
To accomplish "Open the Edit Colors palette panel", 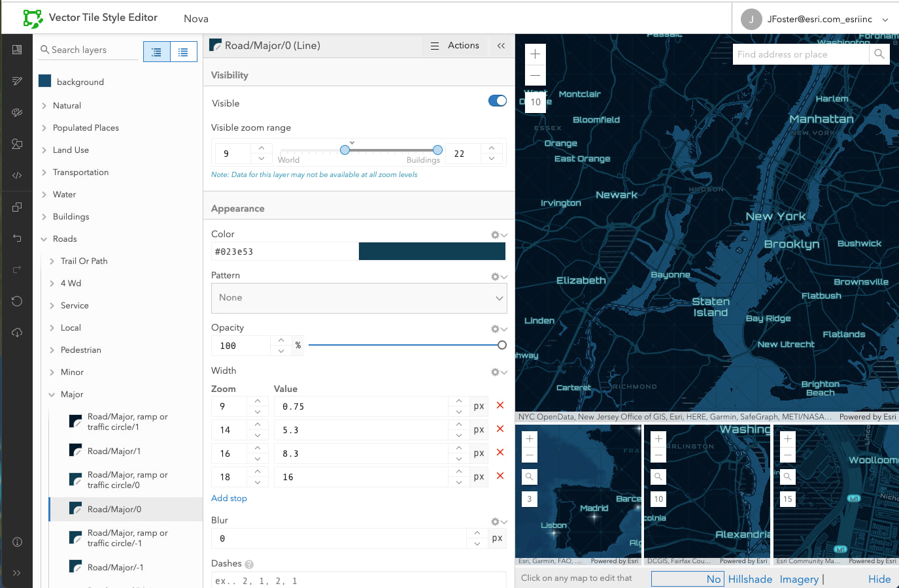I will tap(17, 112).
